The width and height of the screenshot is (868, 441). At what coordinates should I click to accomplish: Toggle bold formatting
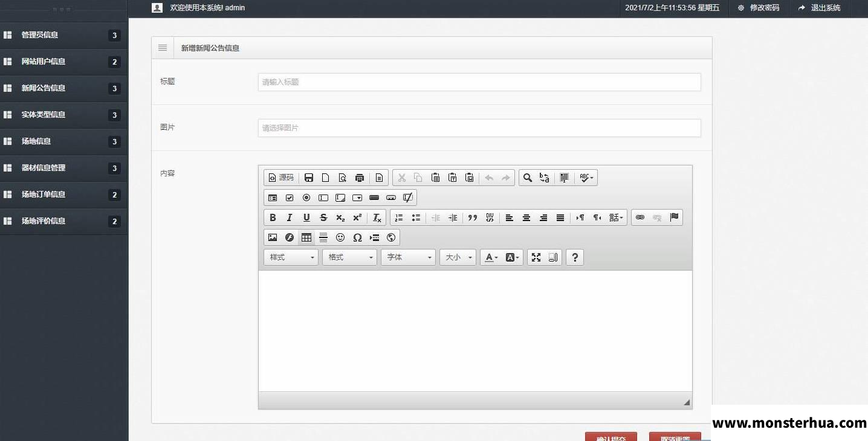(x=273, y=217)
